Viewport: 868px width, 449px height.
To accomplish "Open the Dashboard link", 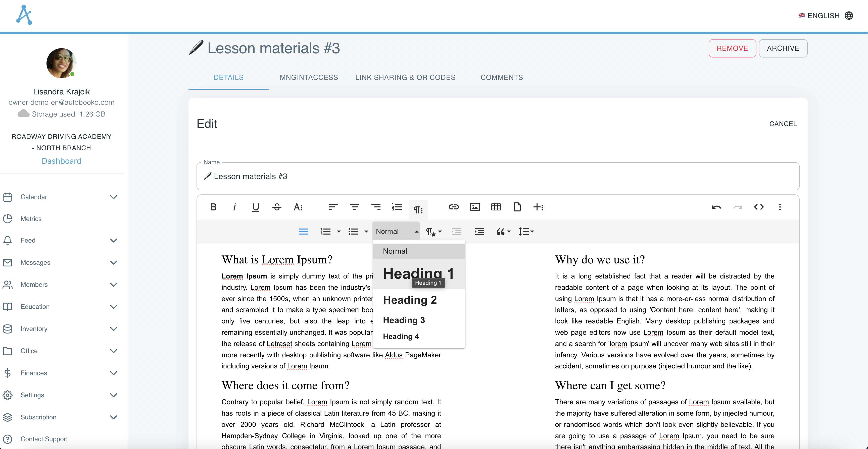I will point(61,161).
